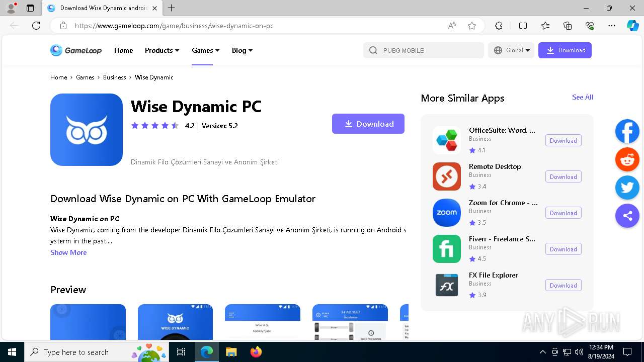Show hidden system tray icons
The image size is (644, 362).
542,352
